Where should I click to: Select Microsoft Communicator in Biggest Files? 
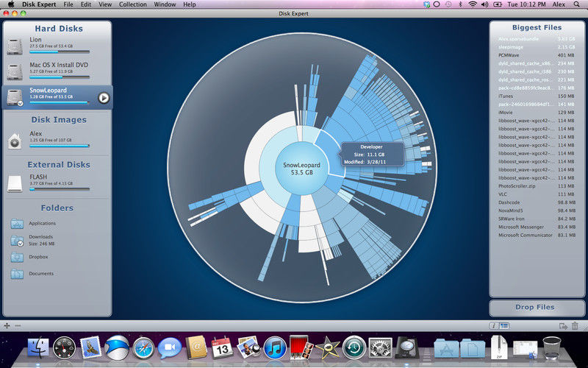pyautogui.click(x=537, y=236)
